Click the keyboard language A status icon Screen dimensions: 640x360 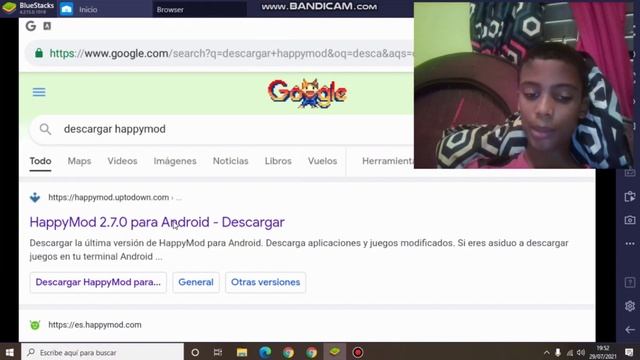[x=47, y=26]
